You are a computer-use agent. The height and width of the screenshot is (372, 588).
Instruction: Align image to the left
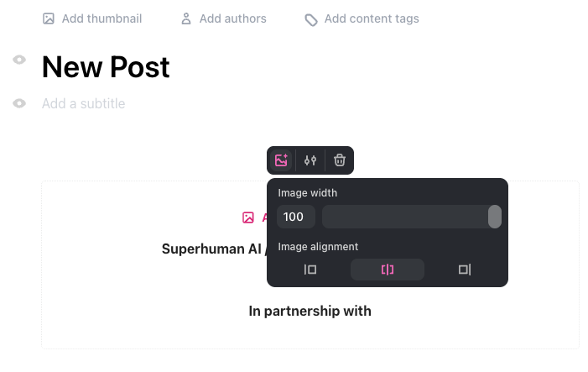coord(310,270)
